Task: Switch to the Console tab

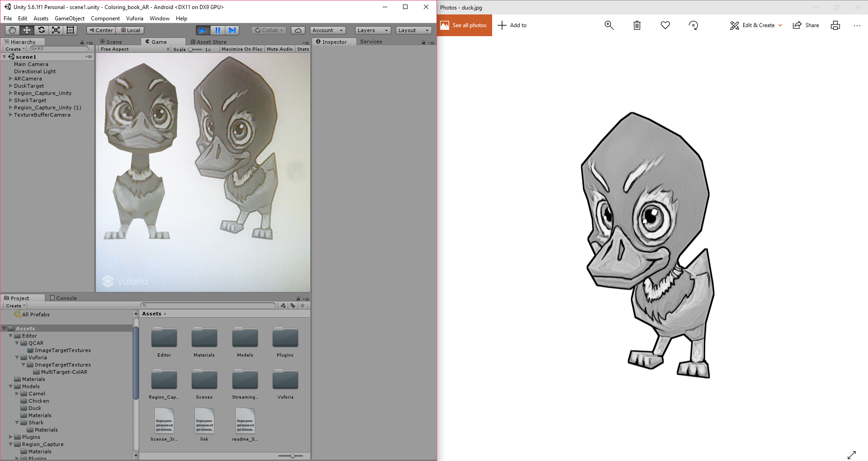Action: 63,298
